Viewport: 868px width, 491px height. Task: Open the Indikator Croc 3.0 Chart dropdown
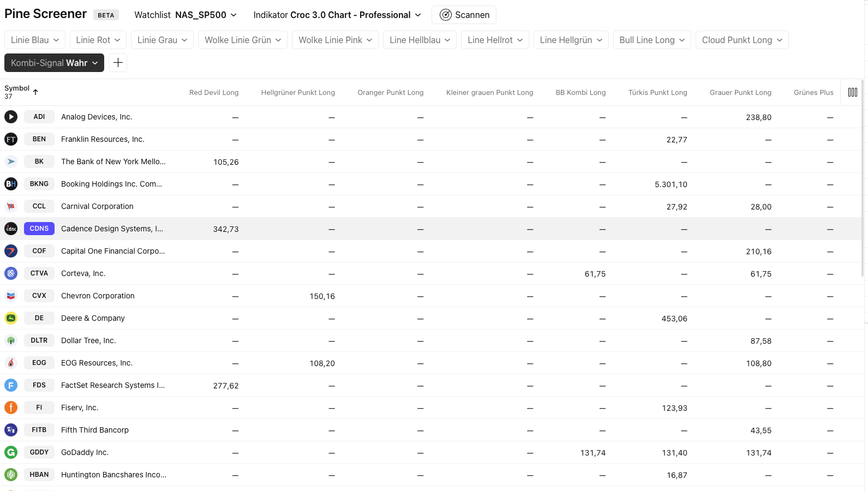(337, 15)
